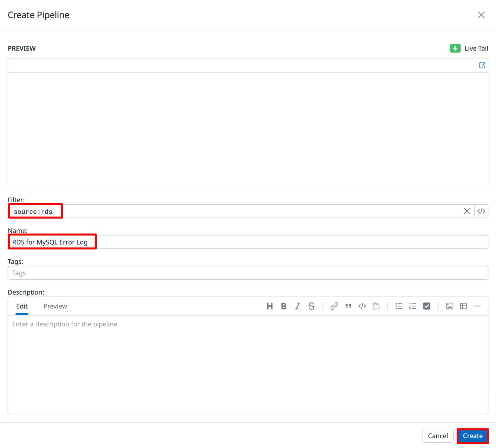Apply bold formatting
This screenshot has width=496, height=448.
[x=283, y=306]
